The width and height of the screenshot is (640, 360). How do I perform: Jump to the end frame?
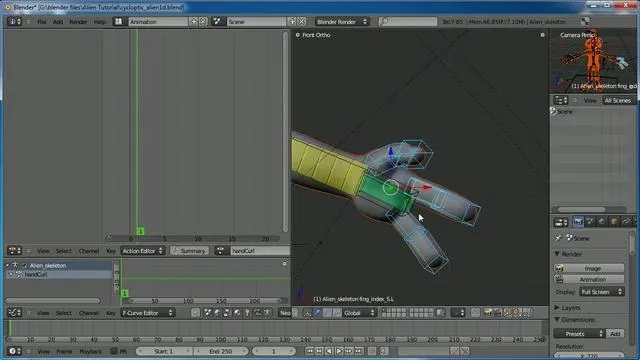[x=358, y=351]
